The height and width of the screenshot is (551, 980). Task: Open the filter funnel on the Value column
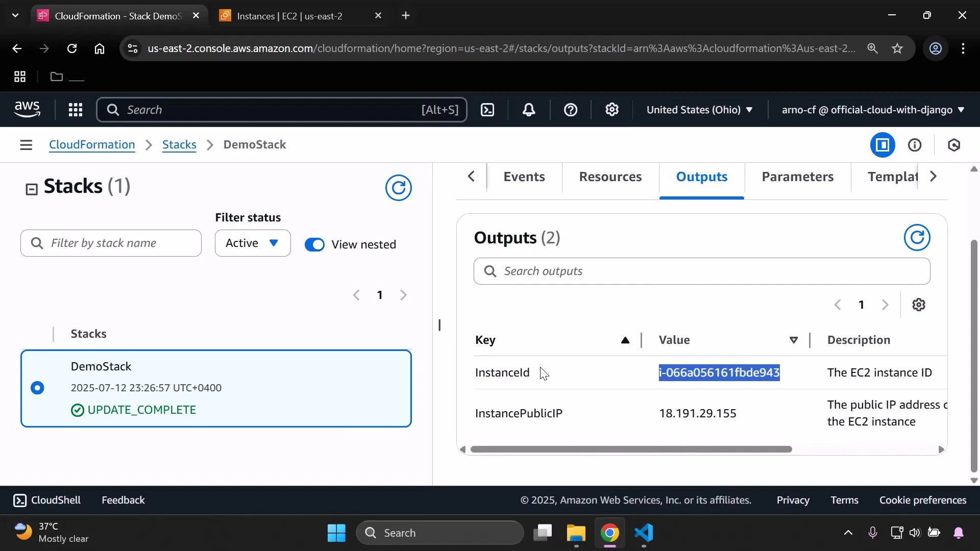(794, 340)
